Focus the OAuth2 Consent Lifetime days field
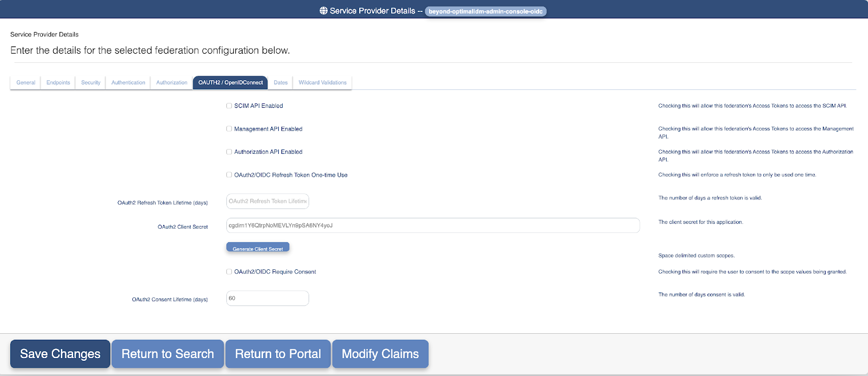The width and height of the screenshot is (868, 376). pos(267,298)
